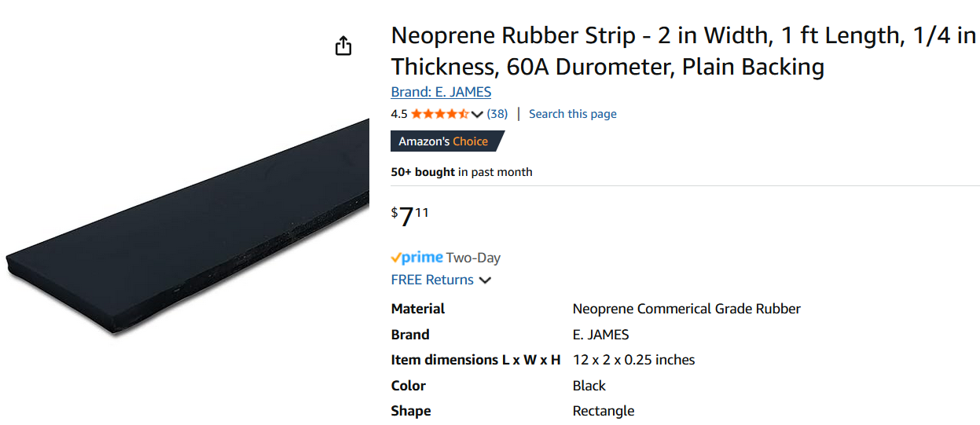Click the $7.11 price
Viewport: 980px width, 425px height.
click(410, 216)
